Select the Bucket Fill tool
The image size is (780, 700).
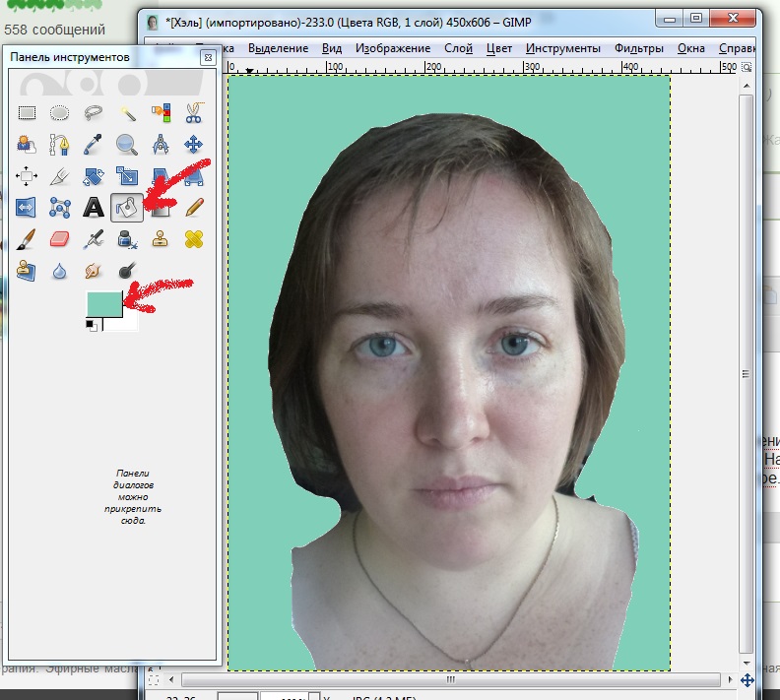tap(127, 208)
